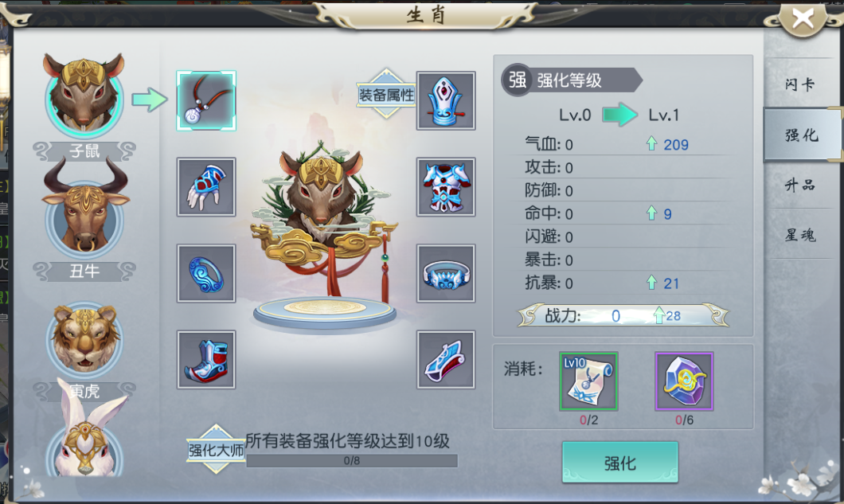
Task: Select the blue helmet equipment slot
Action: [x=446, y=100]
